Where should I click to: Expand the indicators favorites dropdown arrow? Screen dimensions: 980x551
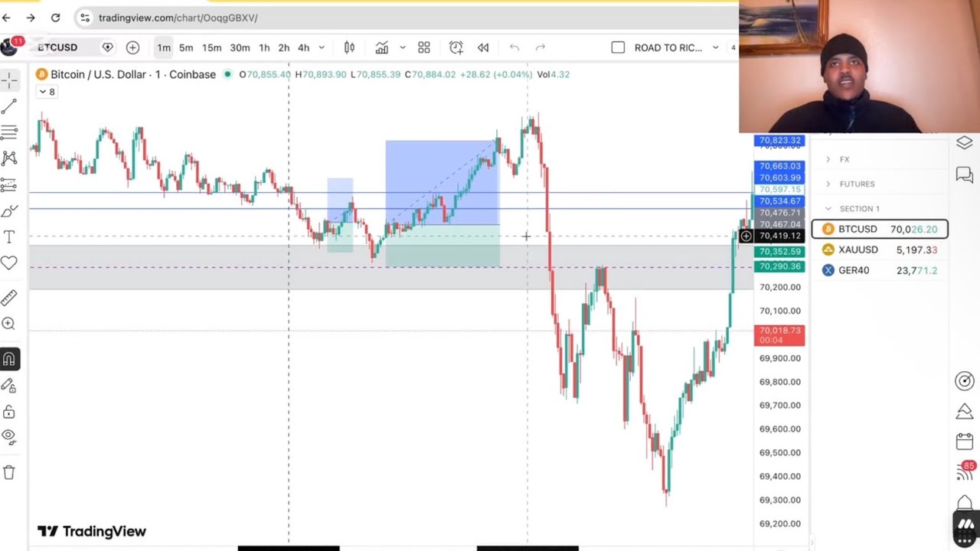(402, 47)
